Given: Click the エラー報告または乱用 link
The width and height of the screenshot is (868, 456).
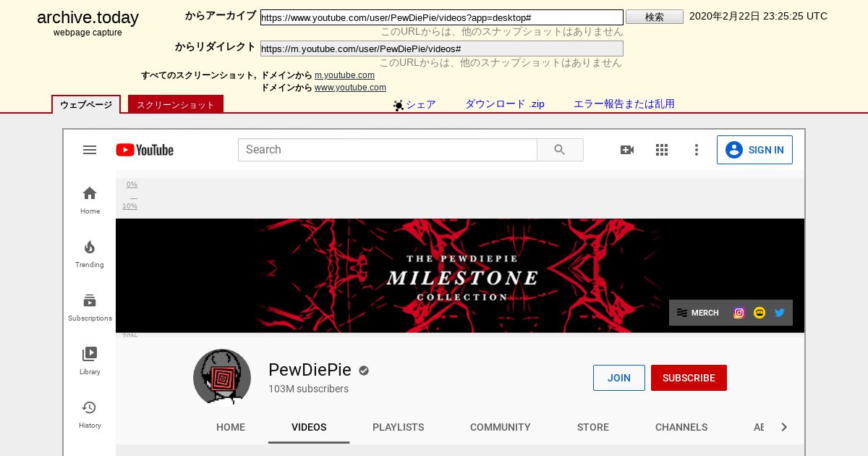Looking at the screenshot, I should [x=624, y=104].
